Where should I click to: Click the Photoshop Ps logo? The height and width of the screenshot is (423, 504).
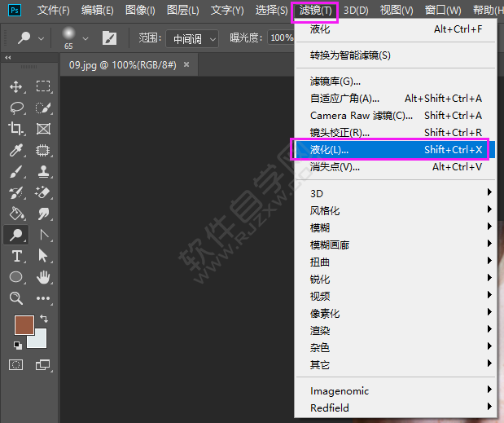15,11
